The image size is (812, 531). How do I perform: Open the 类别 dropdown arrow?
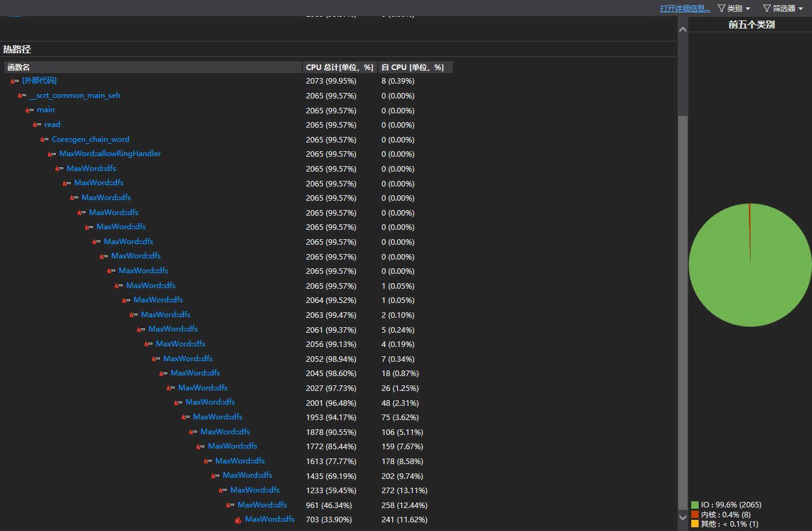(748, 9)
